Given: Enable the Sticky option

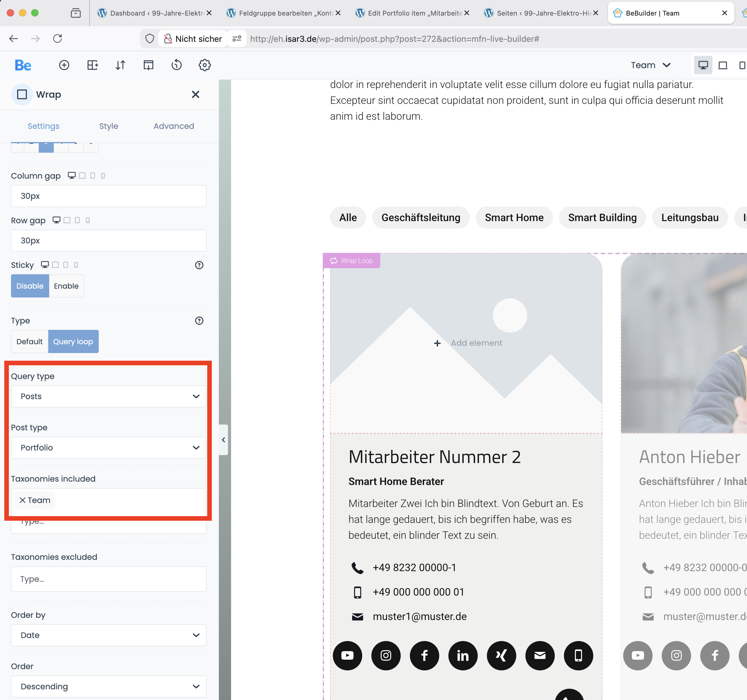Looking at the screenshot, I should click(66, 286).
